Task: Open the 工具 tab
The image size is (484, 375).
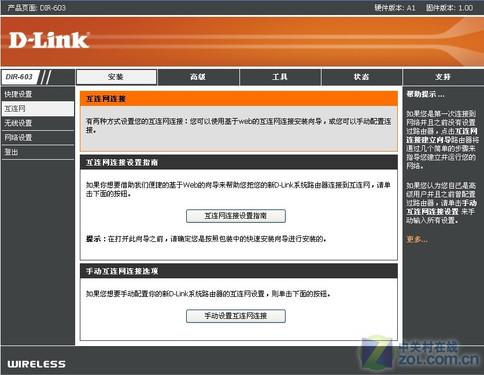Action: click(x=280, y=77)
